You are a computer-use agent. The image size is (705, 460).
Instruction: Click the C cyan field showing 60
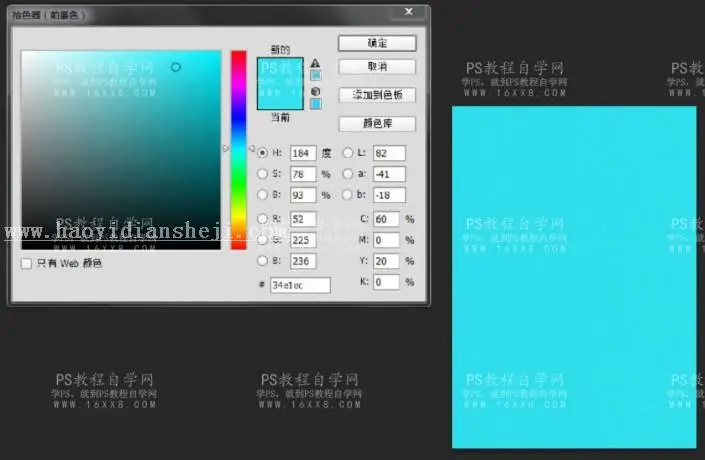pyautogui.click(x=386, y=219)
